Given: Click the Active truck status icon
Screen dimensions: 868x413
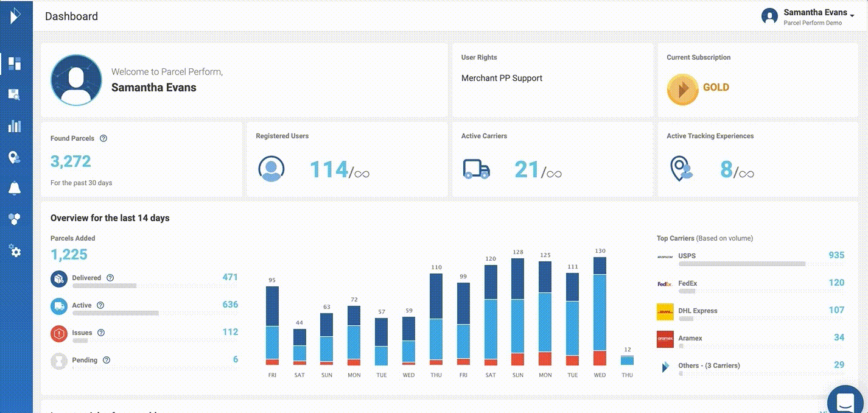Looking at the screenshot, I should (59, 306).
